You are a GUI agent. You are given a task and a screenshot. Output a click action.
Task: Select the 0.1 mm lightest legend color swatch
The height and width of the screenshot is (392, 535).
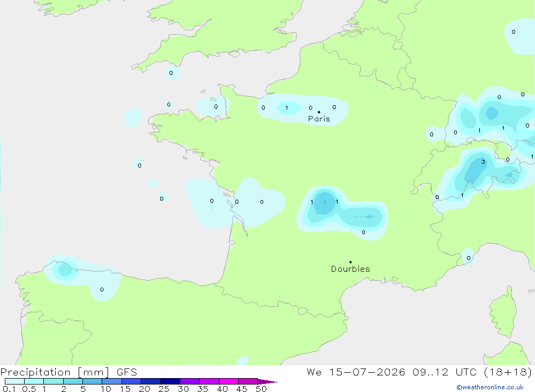(x=14, y=381)
